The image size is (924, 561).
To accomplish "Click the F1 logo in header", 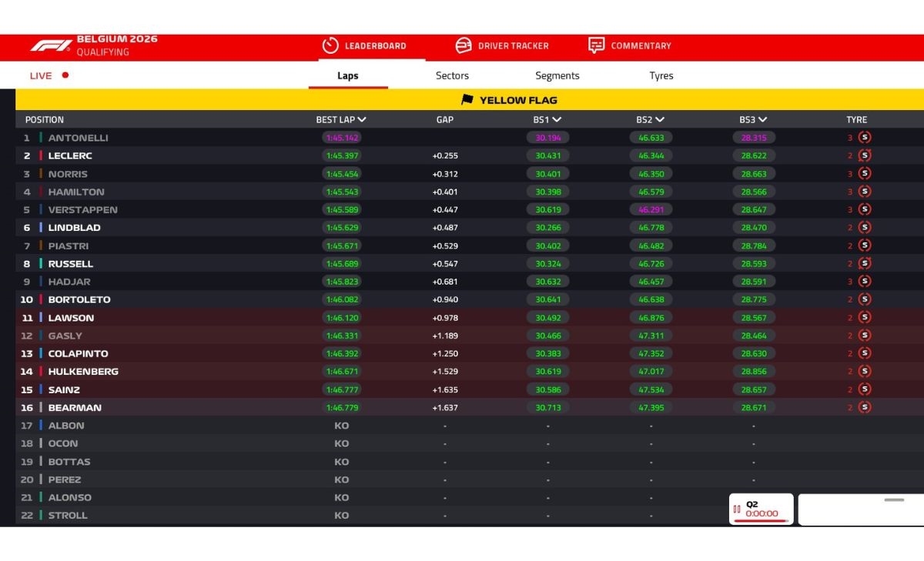I will 51,45.
